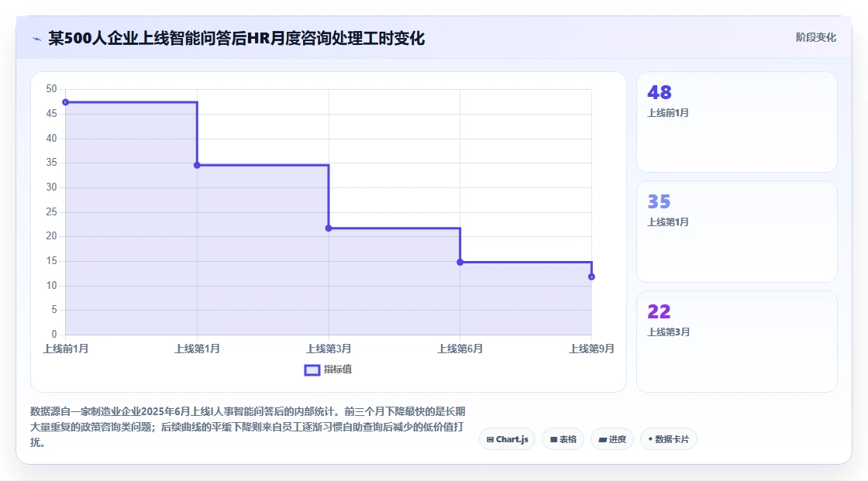The height and width of the screenshot is (481, 868).
Task: Click the chart icon beside the title
Action: tap(37, 39)
